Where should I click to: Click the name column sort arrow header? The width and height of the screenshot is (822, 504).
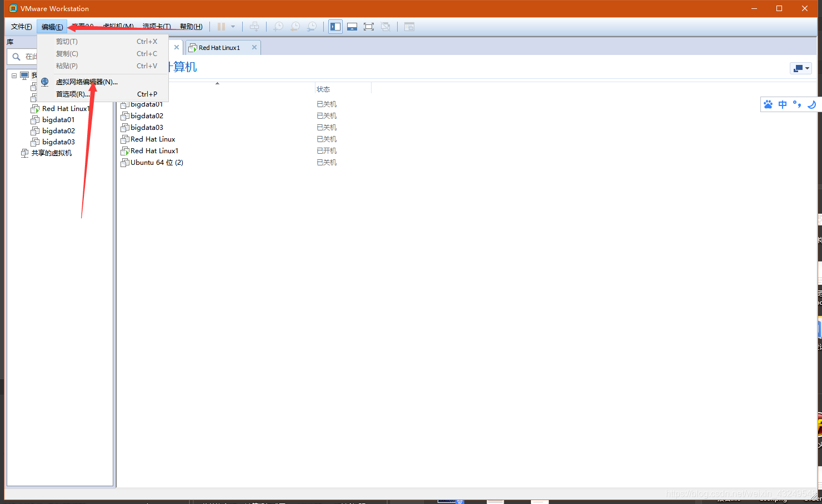coord(217,84)
